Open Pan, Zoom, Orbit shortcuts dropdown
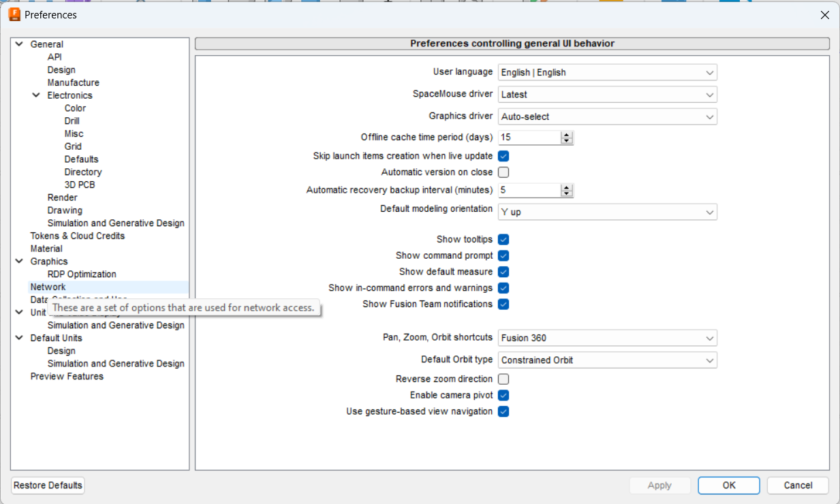 click(607, 338)
